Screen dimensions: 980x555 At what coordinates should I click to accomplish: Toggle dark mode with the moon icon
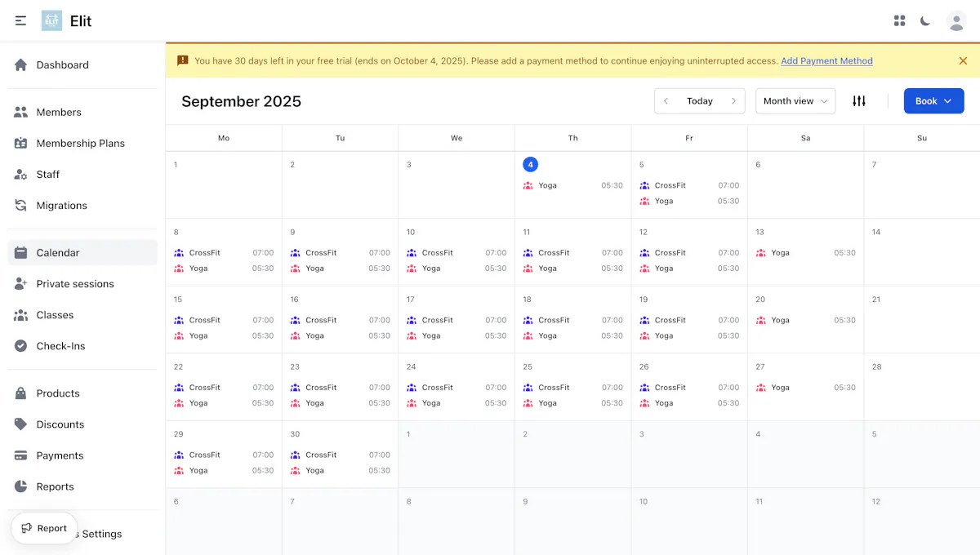click(925, 21)
